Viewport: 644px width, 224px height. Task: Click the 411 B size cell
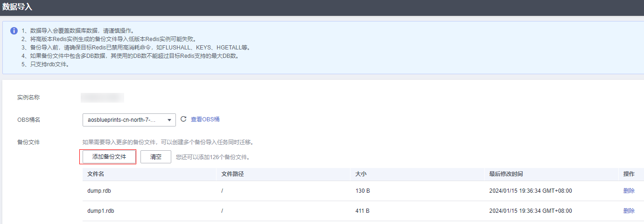point(362,211)
